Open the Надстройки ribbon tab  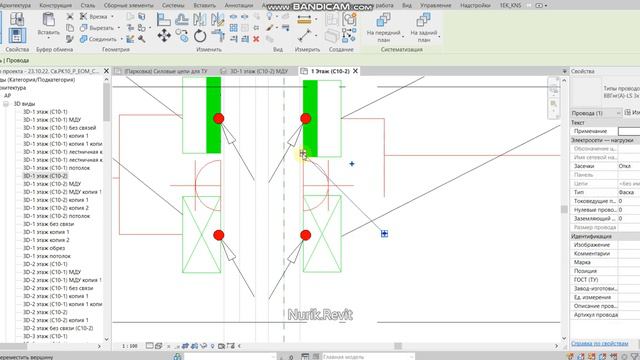(475, 5)
